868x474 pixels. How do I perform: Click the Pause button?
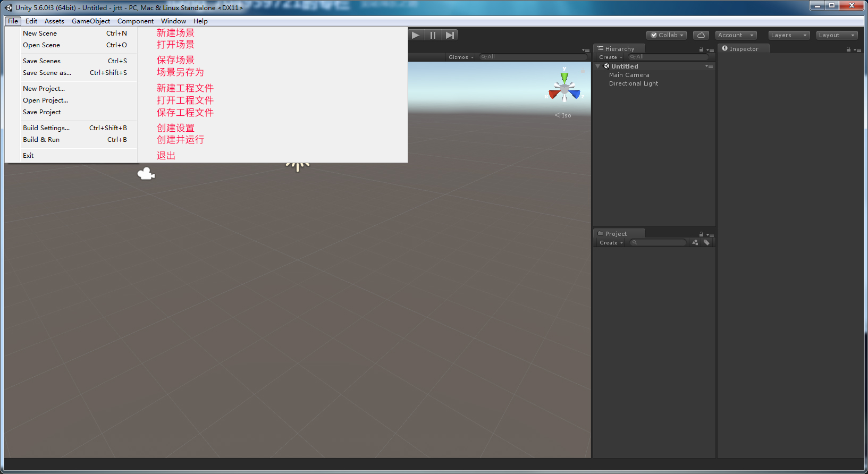click(433, 35)
